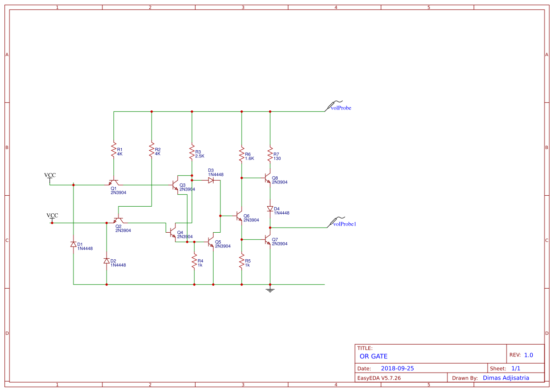Viewport: 554px width, 392px height.
Task: Click the 'TITLE:' field label
Action: click(364, 348)
